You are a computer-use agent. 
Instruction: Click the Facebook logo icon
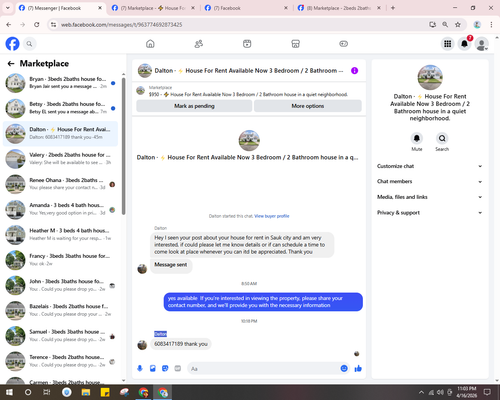click(x=12, y=44)
